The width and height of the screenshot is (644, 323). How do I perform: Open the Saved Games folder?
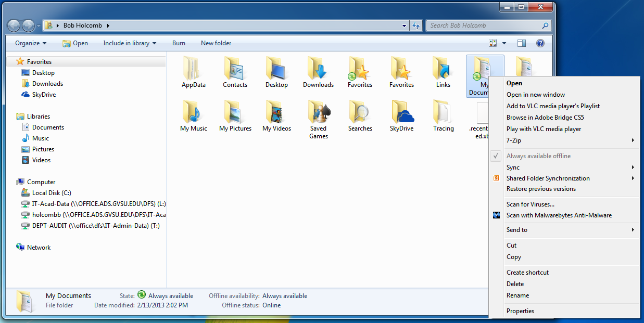[318, 112]
